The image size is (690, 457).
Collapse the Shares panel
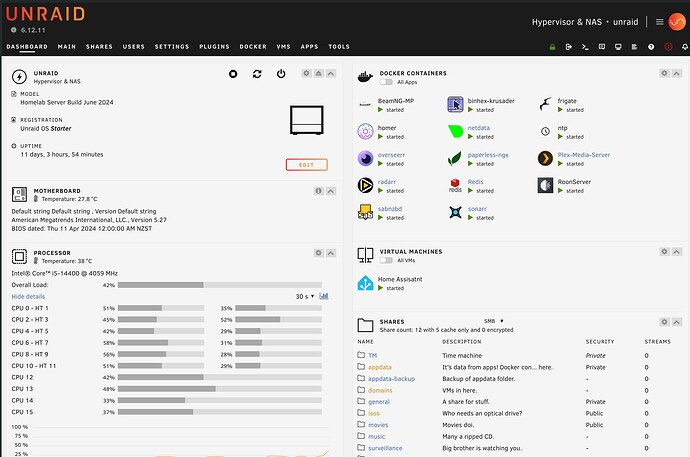click(x=677, y=322)
